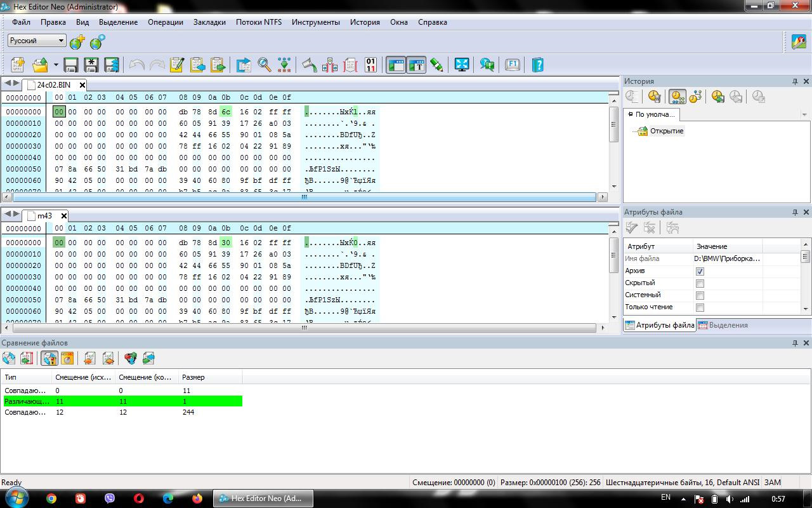Click the Save All icon
The image size is (812, 508).
[112, 65]
